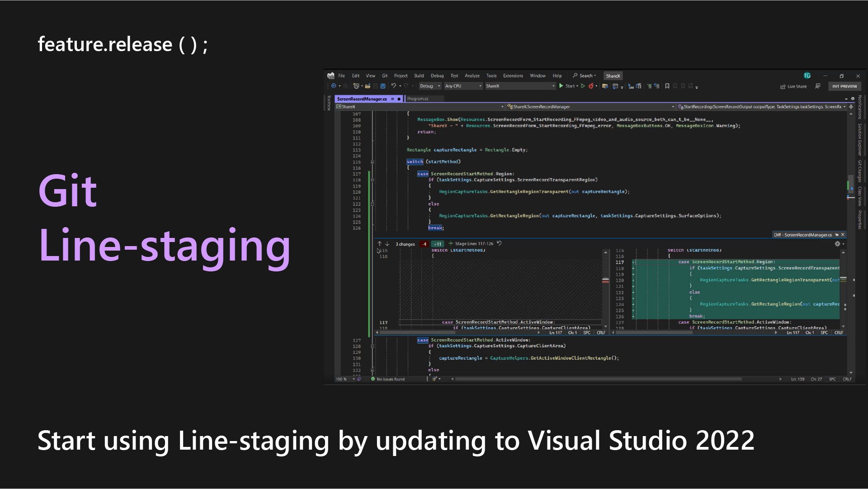The image size is (868, 489).
Task: Go to next change down arrow
Action: click(387, 244)
